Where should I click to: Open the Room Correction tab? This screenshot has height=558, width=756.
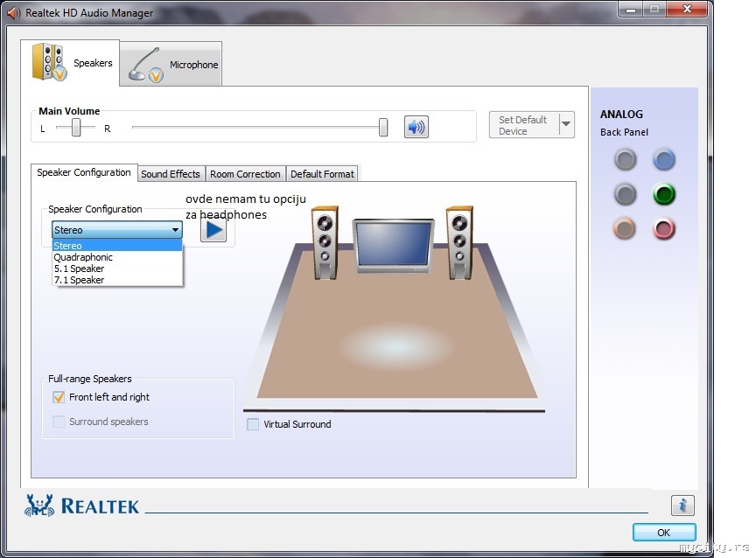[245, 174]
